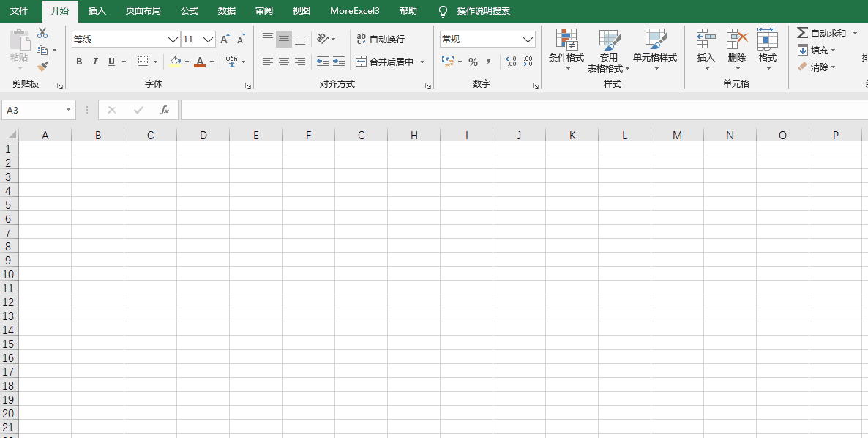Toggle 自动换行 wrap text
This screenshot has width=868, height=438.
(x=380, y=40)
